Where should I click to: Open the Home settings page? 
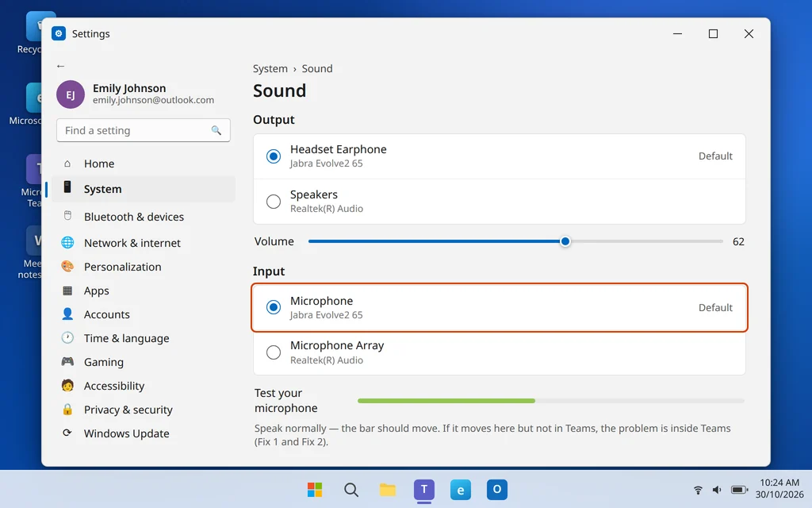143,164
